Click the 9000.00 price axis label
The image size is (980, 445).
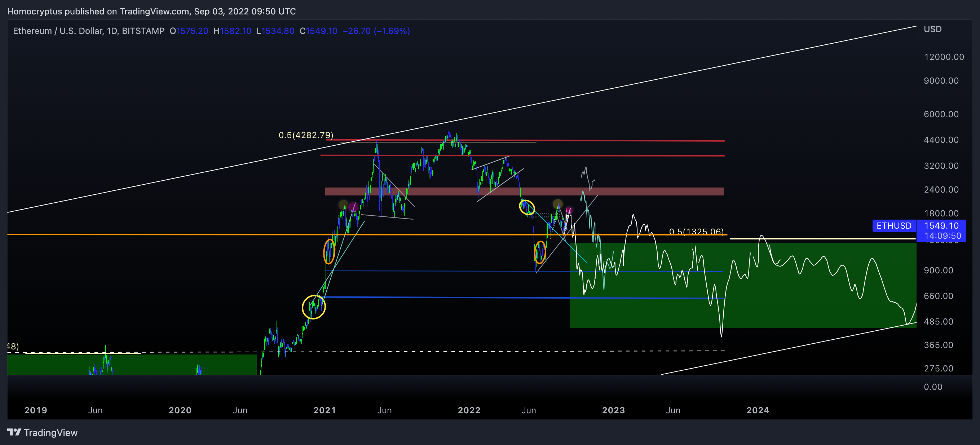[941, 81]
